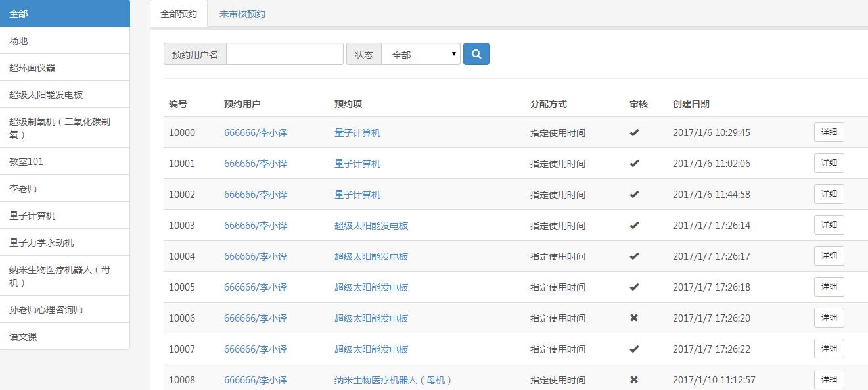Select 语文课 in the sidebar
Image resolution: width=868 pixels, height=390 pixels.
pyautogui.click(x=65, y=336)
